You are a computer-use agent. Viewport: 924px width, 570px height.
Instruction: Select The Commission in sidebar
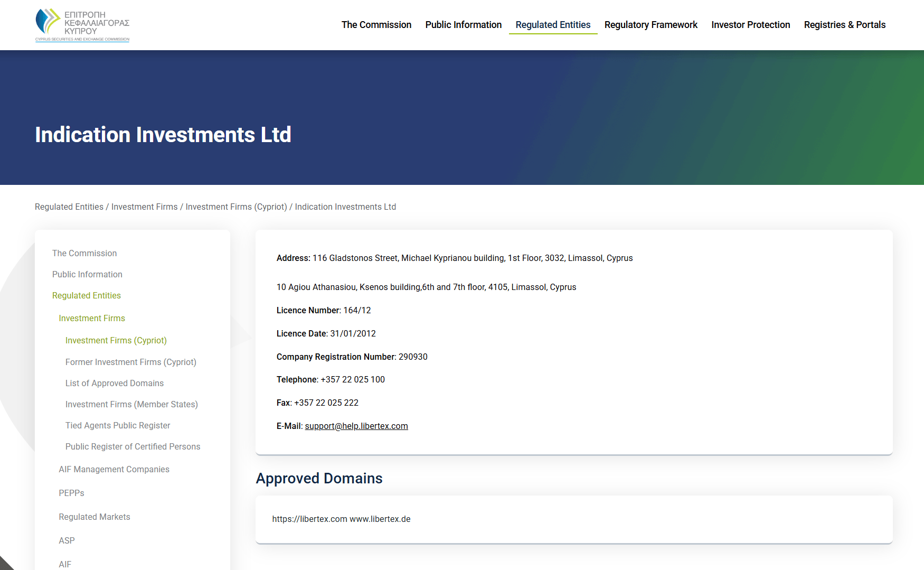coord(84,254)
